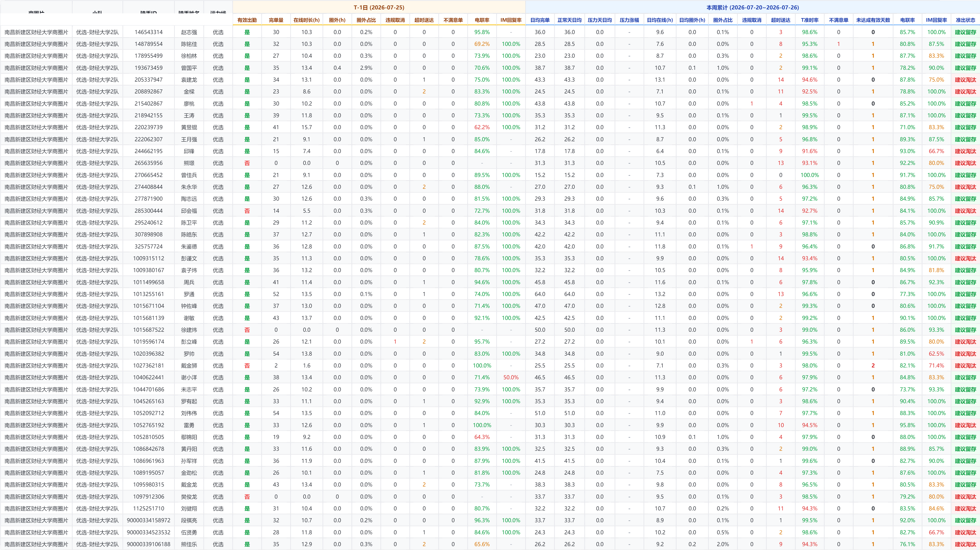Click 南昌新建区财经大学商圈片 in 王涛's row
This screenshot has width=980, height=550.
[x=36, y=116]
